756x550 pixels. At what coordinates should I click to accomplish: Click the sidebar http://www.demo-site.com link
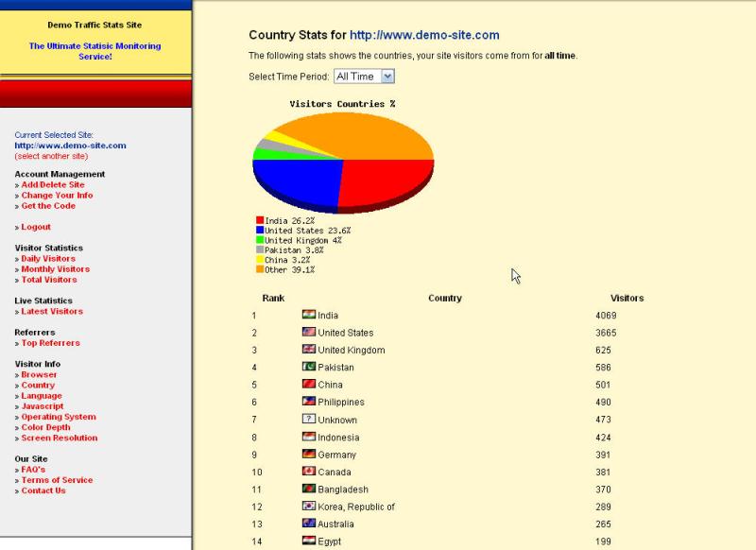[70, 146]
